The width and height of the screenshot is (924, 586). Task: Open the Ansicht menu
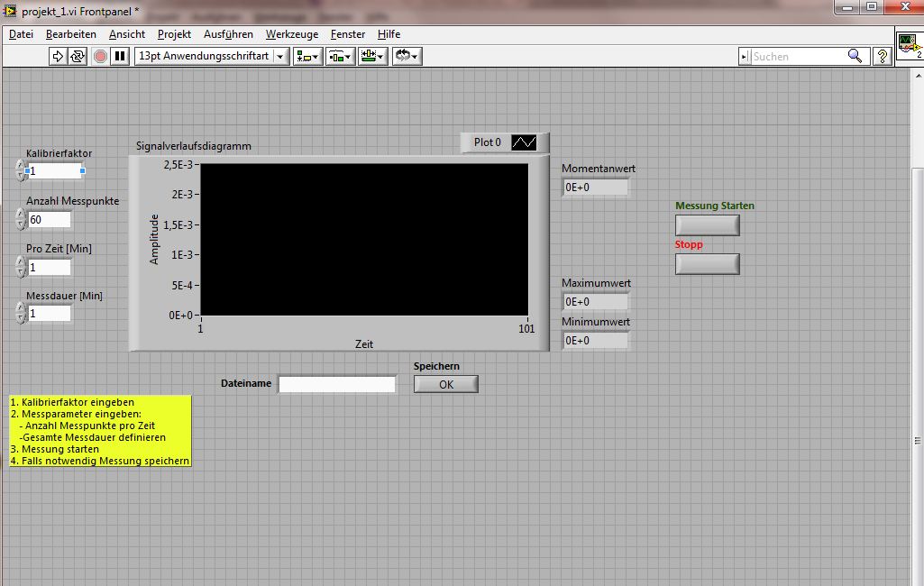127,34
